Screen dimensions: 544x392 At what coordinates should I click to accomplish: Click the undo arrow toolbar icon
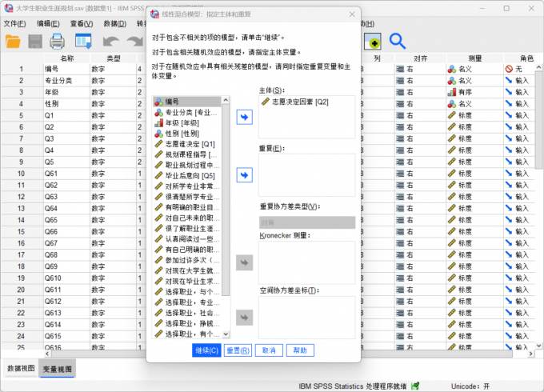click(x=110, y=41)
